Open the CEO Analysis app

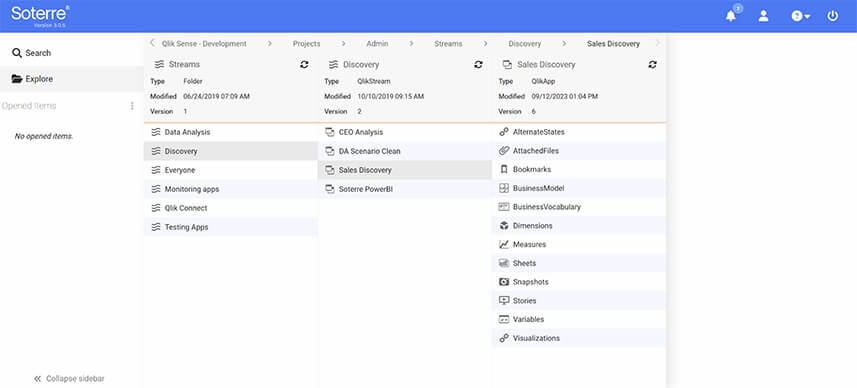(x=404, y=132)
